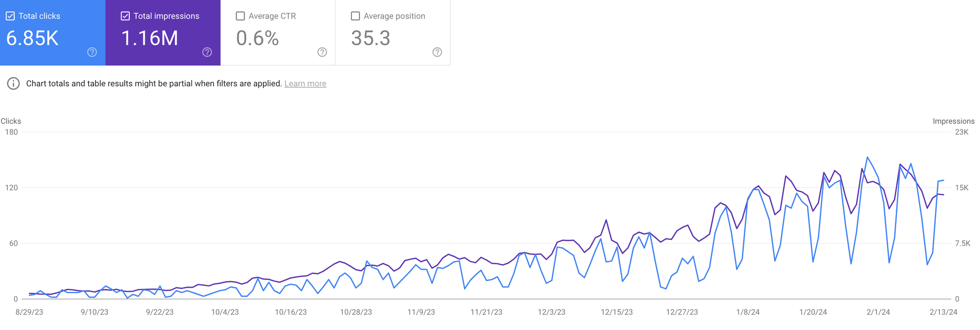Screen dimensions: 980x330
Task: Enable the Average CTR checkbox
Action: coord(241,16)
